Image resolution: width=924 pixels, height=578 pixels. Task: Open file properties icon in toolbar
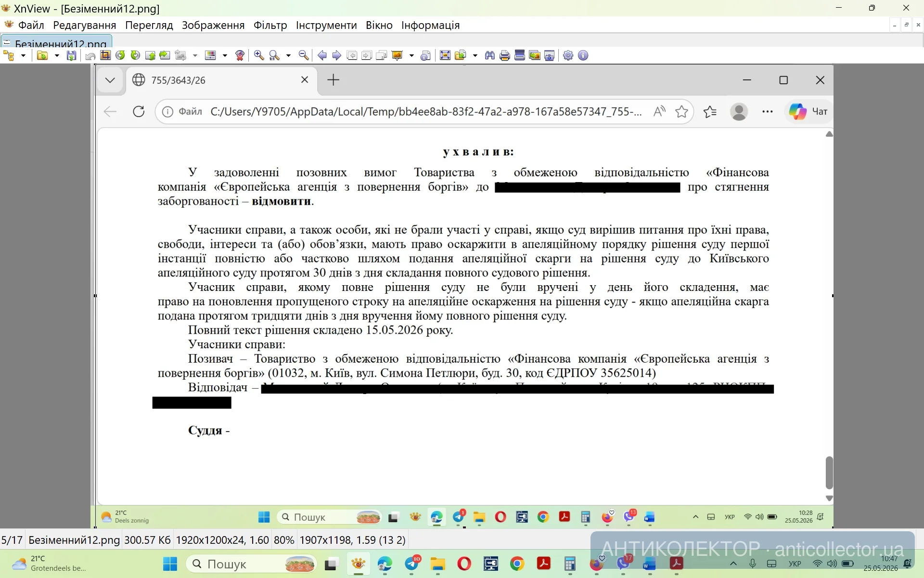425,55
